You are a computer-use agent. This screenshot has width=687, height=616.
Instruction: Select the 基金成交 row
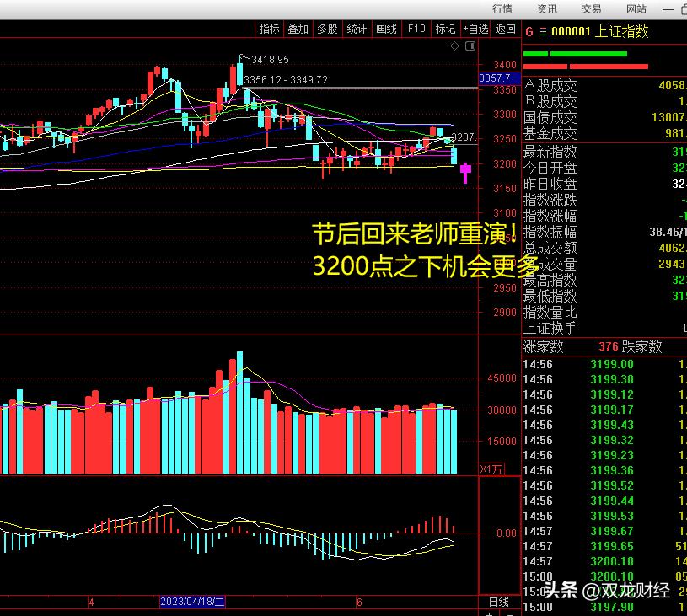point(604,133)
